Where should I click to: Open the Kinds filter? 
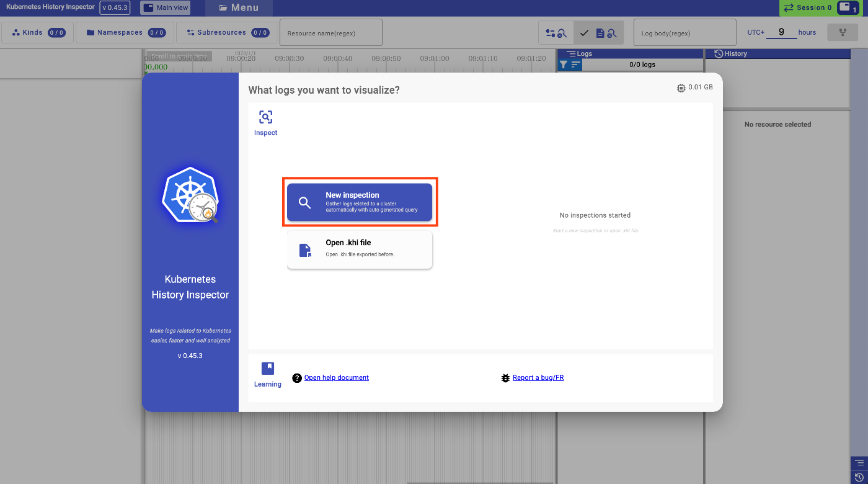[38, 33]
